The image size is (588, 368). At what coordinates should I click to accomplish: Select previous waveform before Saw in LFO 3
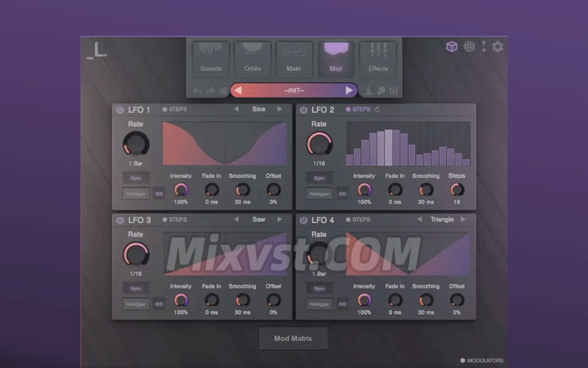pyautogui.click(x=236, y=219)
